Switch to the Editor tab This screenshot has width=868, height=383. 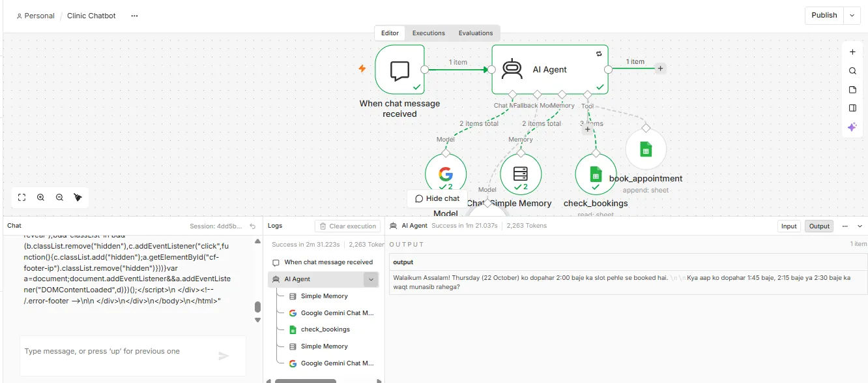390,33
